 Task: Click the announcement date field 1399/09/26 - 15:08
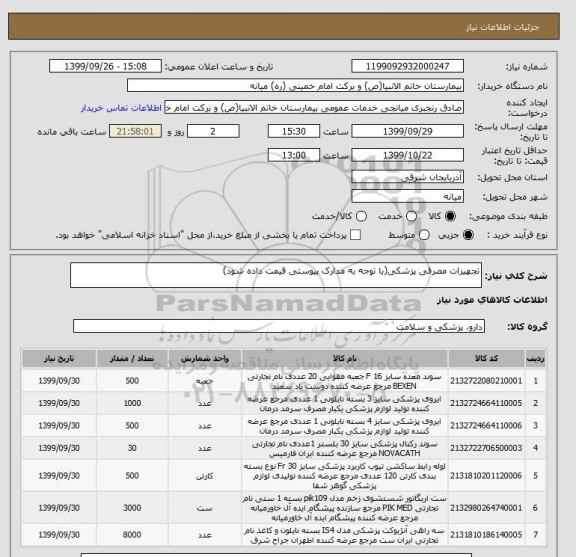(105, 67)
